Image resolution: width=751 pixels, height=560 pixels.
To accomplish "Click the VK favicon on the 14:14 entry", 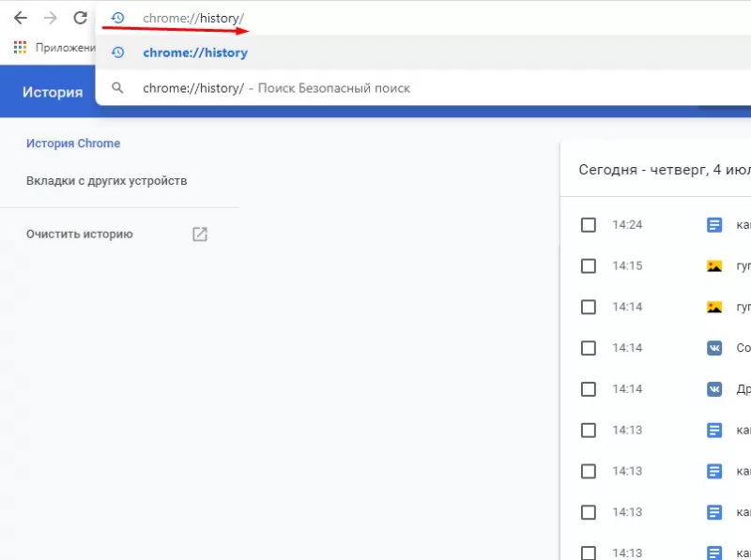I will [x=716, y=348].
